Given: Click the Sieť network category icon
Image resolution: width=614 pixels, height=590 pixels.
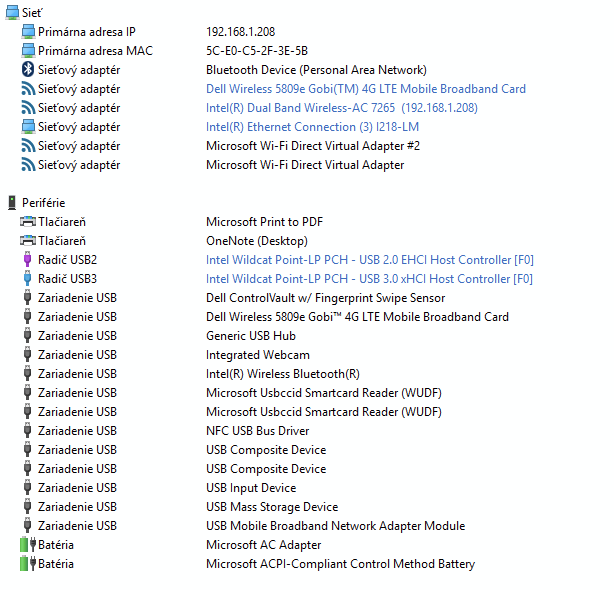Looking at the screenshot, I should [x=12, y=13].
